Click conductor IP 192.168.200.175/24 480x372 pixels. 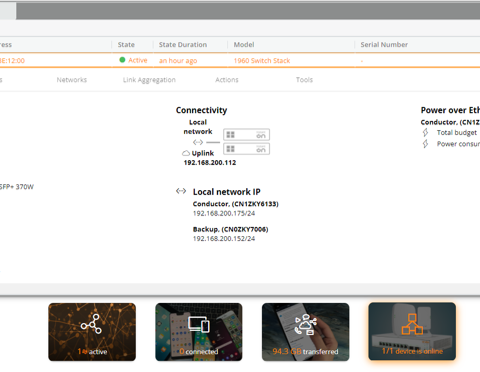coord(224,213)
